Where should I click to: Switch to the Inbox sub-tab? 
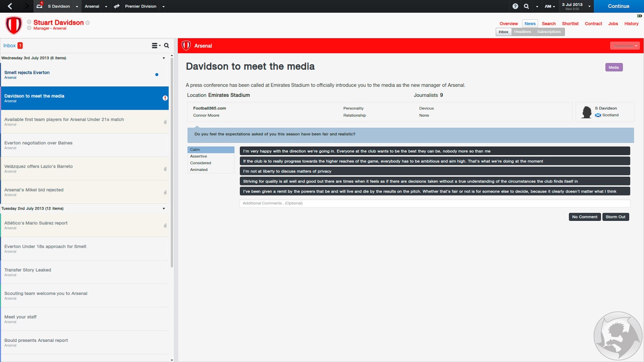tap(504, 32)
